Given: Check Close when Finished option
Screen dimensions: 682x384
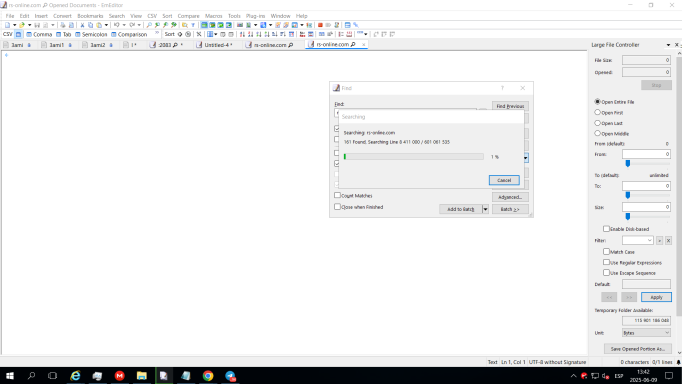Looking at the screenshot, I should click(x=337, y=207).
